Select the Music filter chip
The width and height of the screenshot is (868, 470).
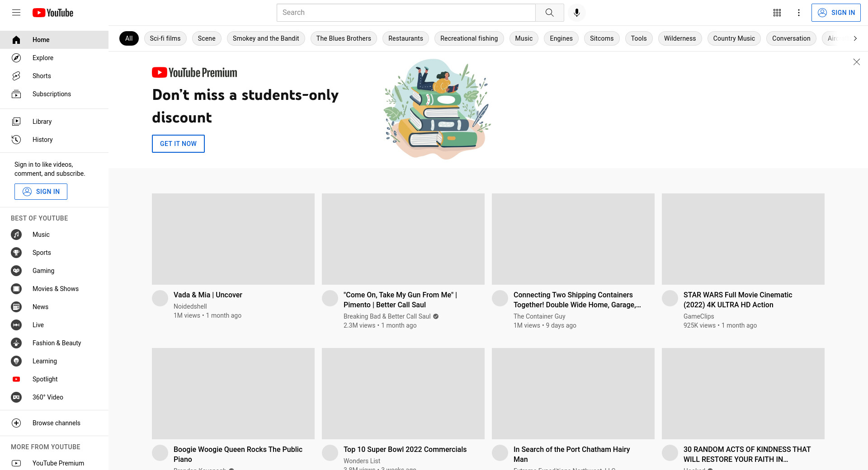click(524, 38)
